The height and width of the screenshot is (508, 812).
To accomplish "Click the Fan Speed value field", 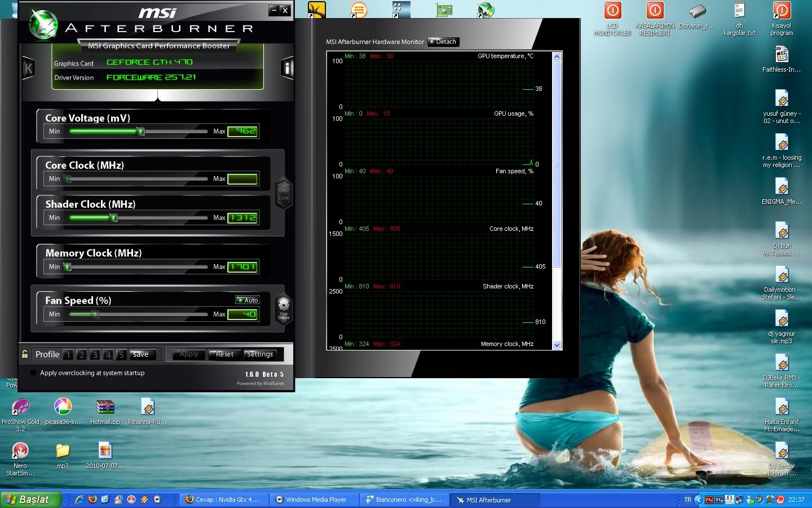I will point(242,314).
